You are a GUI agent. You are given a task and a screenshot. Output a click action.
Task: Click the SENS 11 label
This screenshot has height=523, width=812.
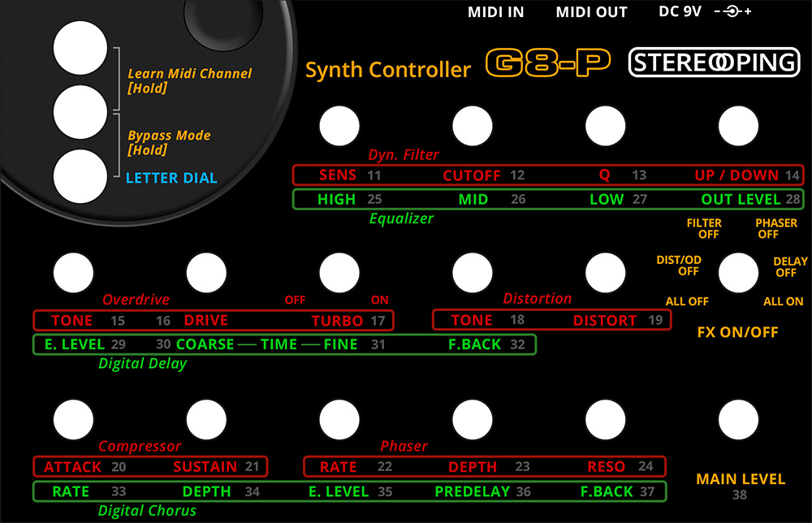(x=349, y=175)
